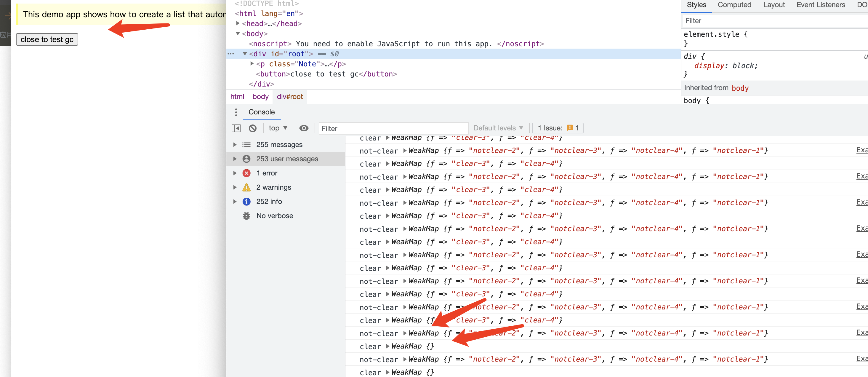
Task: Expand the head element node
Action: tap(238, 23)
